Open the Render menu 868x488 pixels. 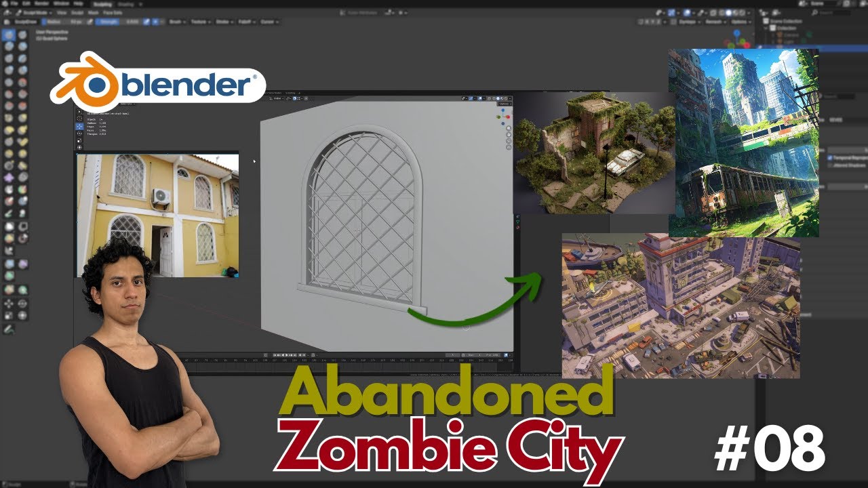point(41,3)
